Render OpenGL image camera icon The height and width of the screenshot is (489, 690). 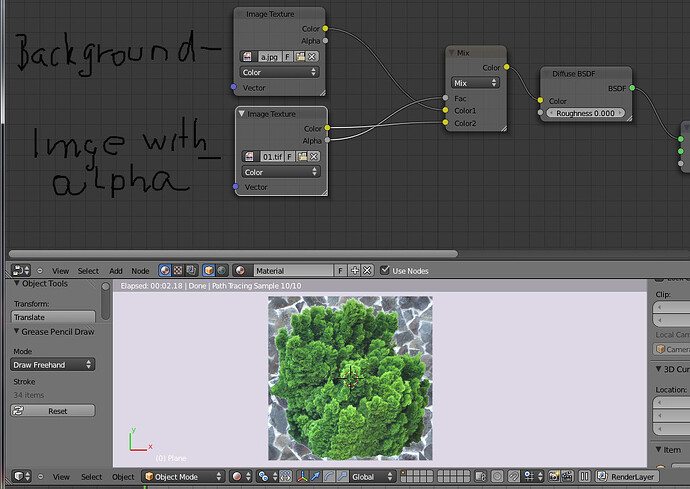tap(554, 476)
